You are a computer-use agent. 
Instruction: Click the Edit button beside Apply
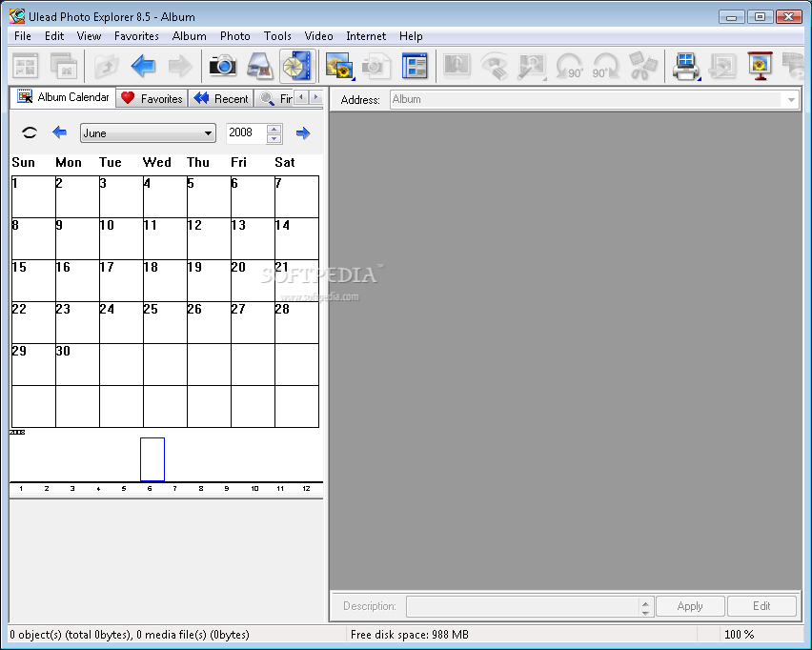coord(761,606)
